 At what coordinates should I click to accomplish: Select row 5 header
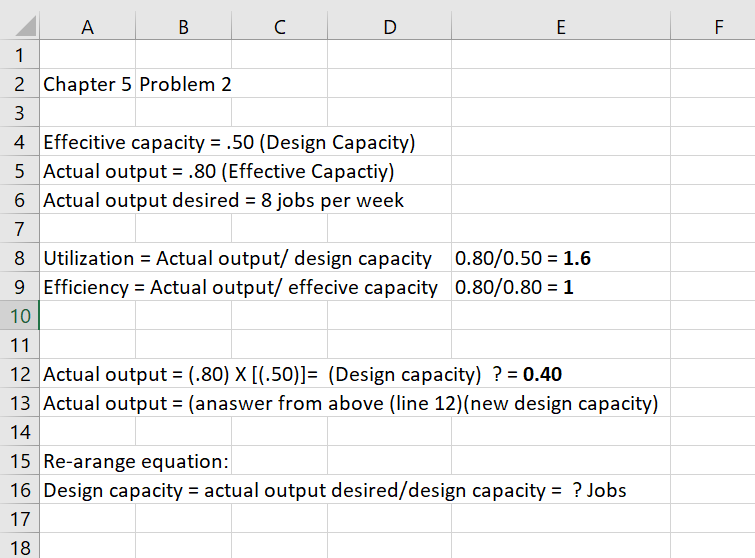coord(19,171)
